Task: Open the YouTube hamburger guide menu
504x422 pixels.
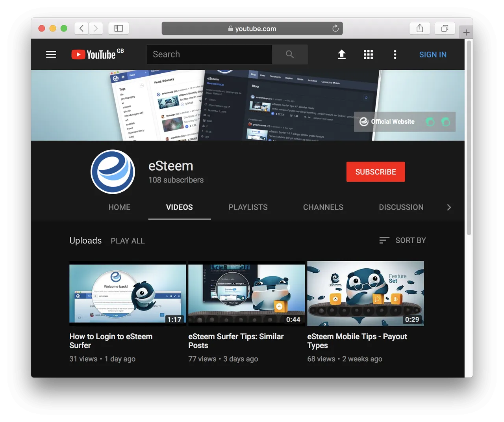Action: click(x=51, y=54)
